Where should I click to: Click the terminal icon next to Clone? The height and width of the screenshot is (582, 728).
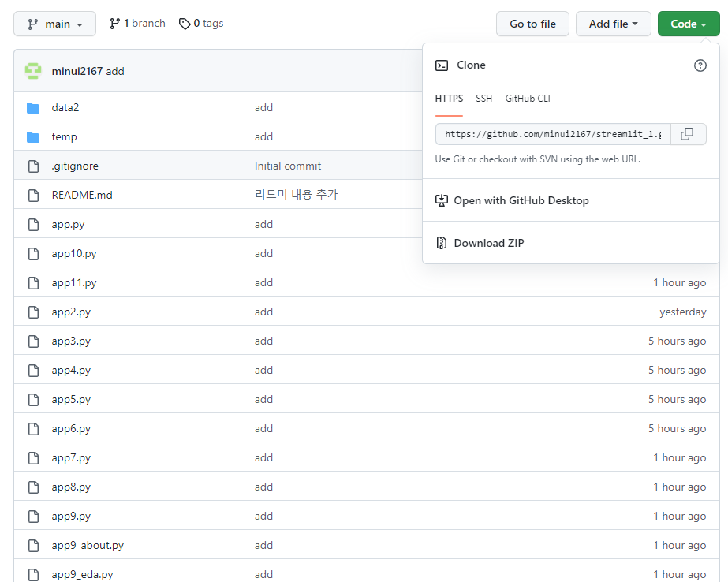click(x=442, y=65)
